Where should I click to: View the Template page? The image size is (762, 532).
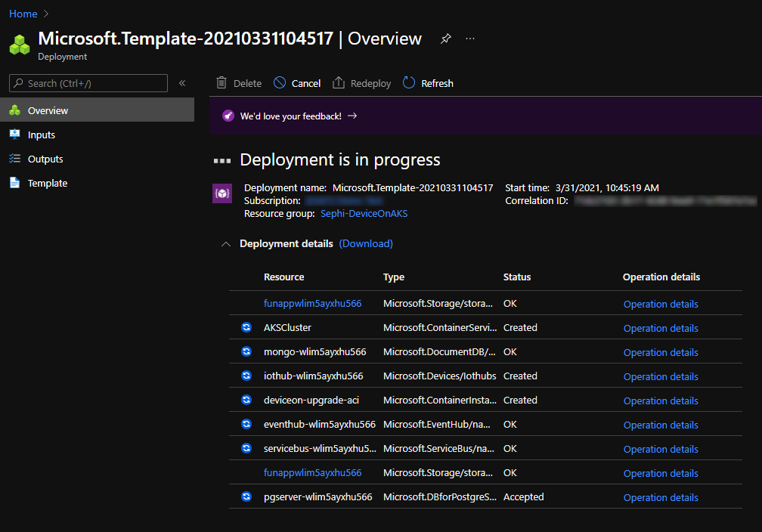[x=48, y=183]
